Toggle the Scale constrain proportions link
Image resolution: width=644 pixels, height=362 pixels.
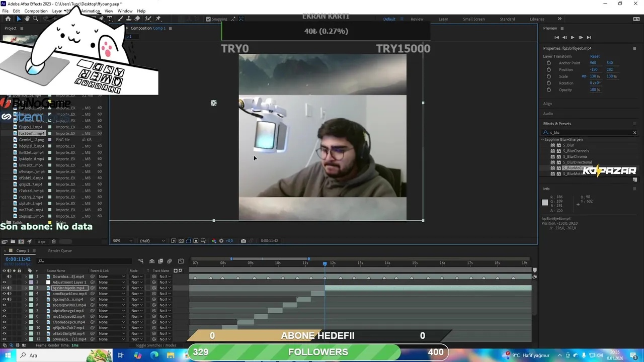584,76
